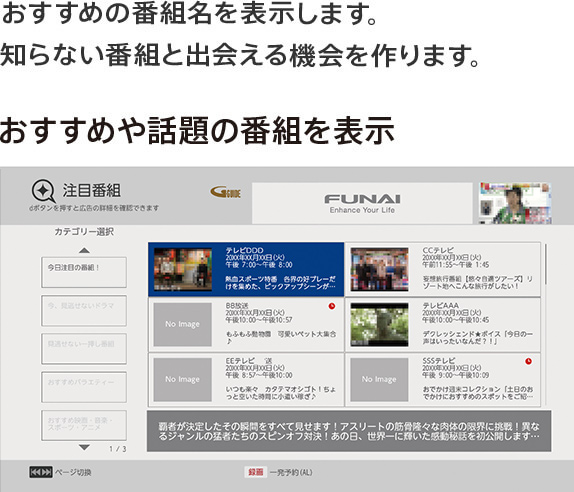Click the カテゴリー選択 heading
Viewport: 574px width, 492px height.
84,232
